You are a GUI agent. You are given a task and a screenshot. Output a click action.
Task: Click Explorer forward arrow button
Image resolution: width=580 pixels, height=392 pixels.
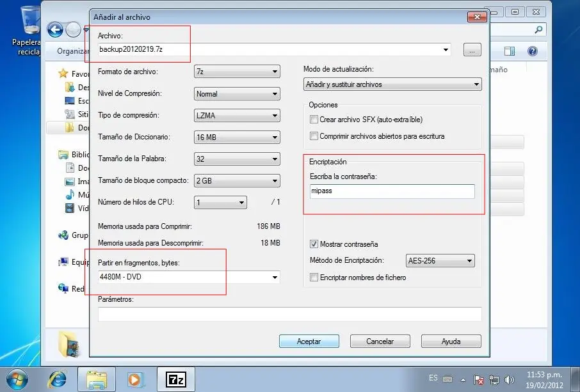pyautogui.click(x=73, y=30)
